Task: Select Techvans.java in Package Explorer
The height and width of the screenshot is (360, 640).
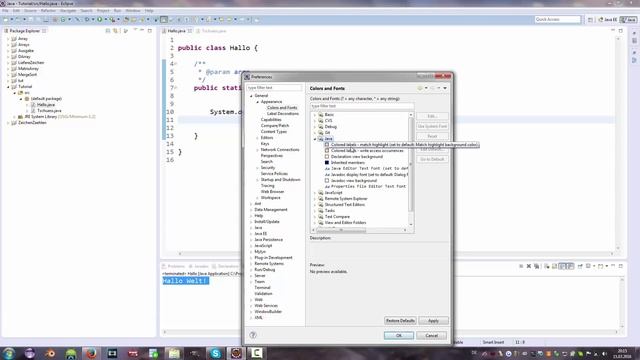Action: [49, 111]
